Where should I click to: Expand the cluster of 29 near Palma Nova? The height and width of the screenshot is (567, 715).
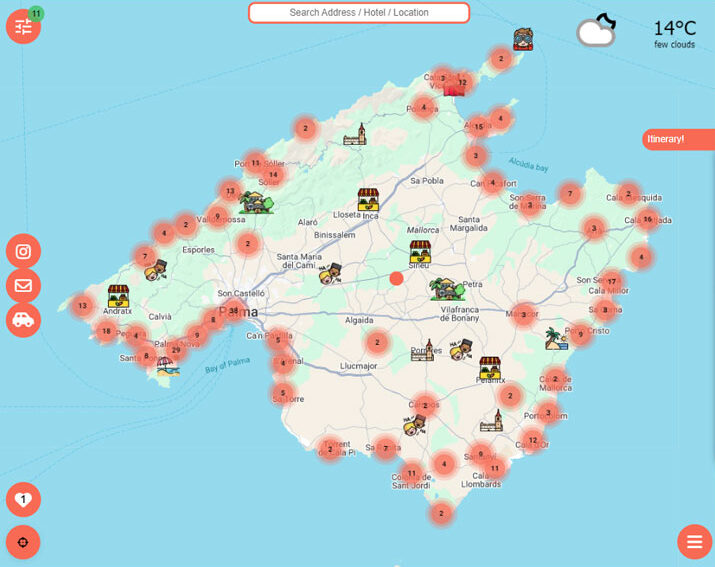coord(176,350)
